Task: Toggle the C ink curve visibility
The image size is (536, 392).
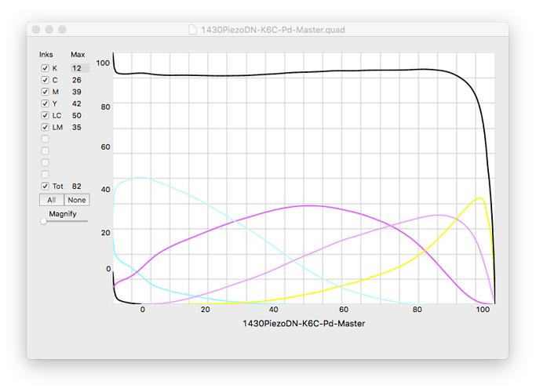Action: pyautogui.click(x=45, y=80)
